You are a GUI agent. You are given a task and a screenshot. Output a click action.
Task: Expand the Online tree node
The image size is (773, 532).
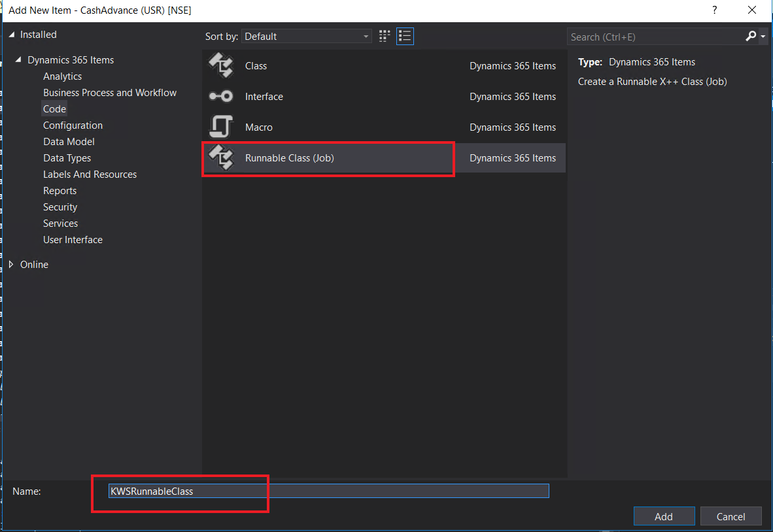tap(11, 265)
